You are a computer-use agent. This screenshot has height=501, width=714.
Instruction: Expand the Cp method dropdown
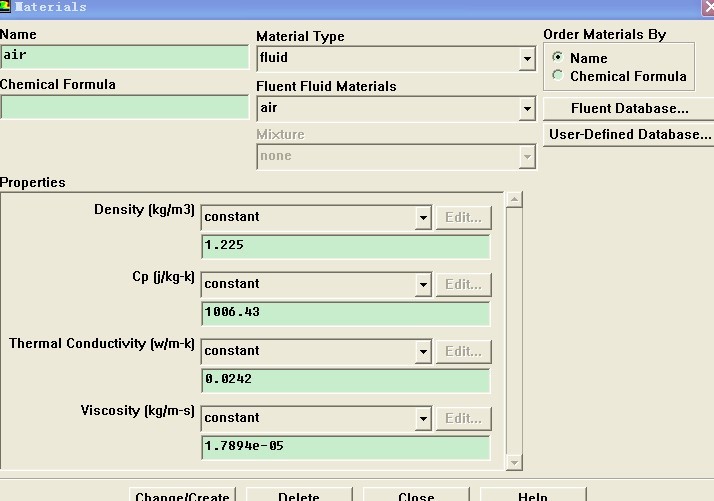(x=423, y=284)
